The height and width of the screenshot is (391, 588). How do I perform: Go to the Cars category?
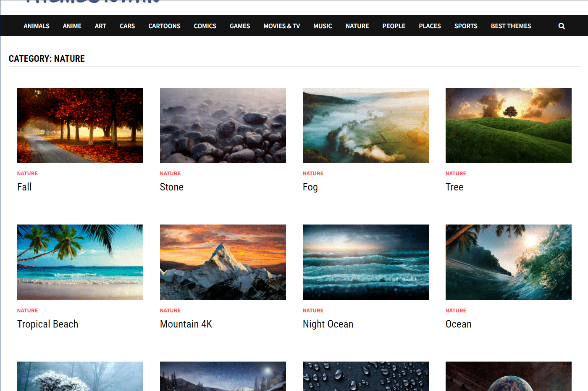point(127,26)
